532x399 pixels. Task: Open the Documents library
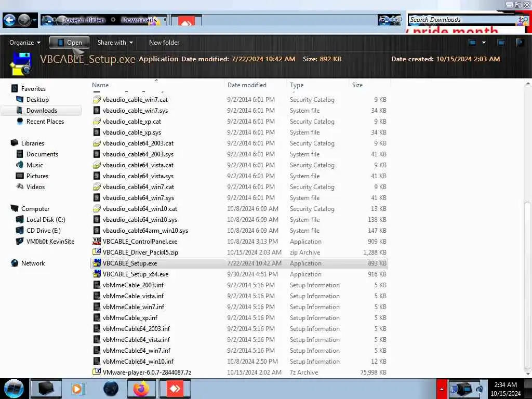pyautogui.click(x=42, y=154)
